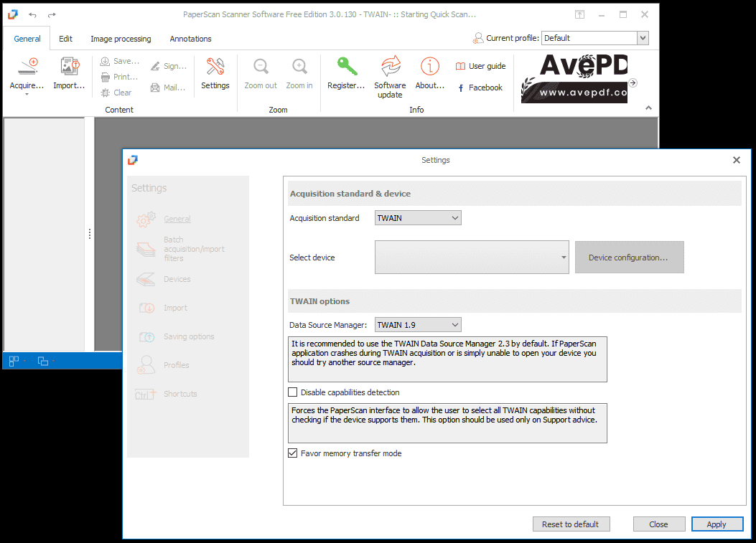
Task: Click the Zoom in magnifier
Action: (x=299, y=73)
